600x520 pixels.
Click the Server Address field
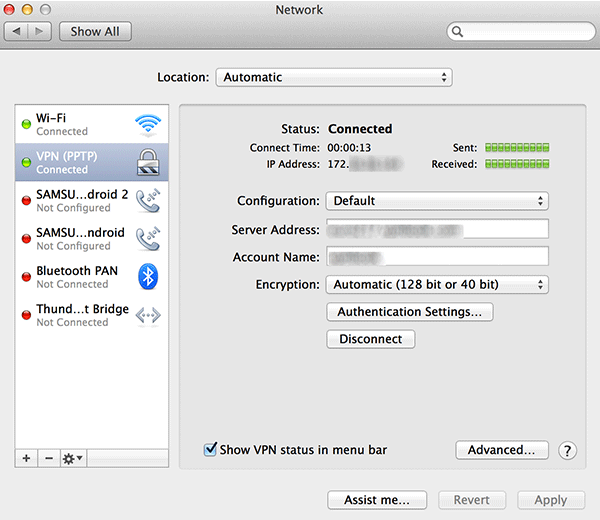pos(437,229)
